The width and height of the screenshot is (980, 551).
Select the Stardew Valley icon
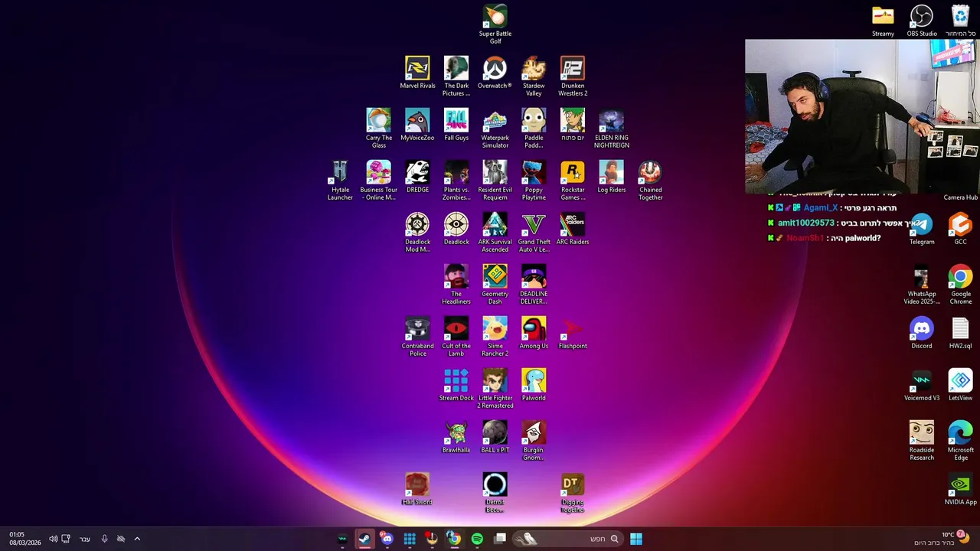tap(534, 76)
